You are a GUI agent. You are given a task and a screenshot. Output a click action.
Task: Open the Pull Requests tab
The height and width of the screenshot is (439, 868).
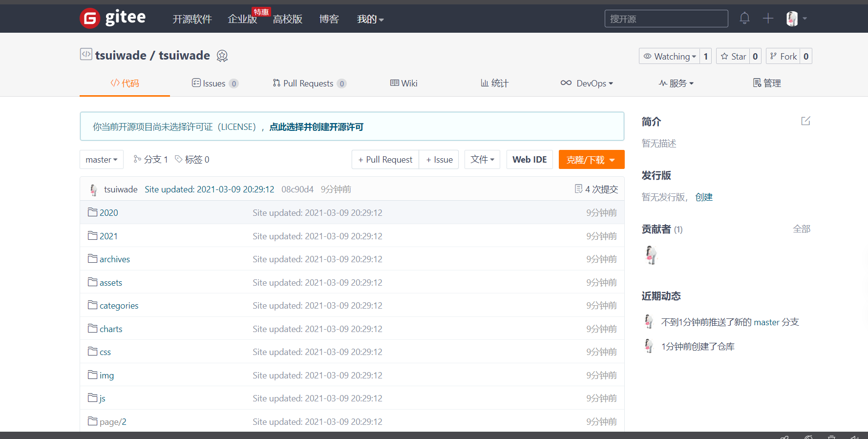(310, 84)
